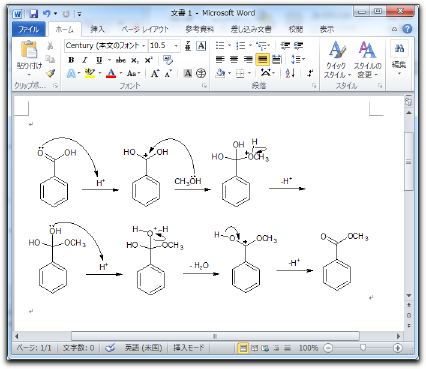This screenshot has height=369, width=426.
Task: Open the Line Spacing dropdown
Action: (298, 60)
